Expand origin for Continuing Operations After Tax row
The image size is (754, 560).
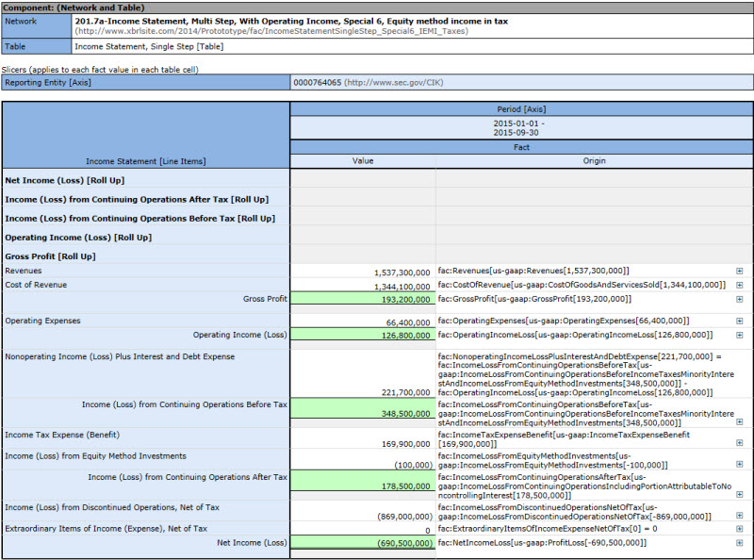(x=740, y=495)
